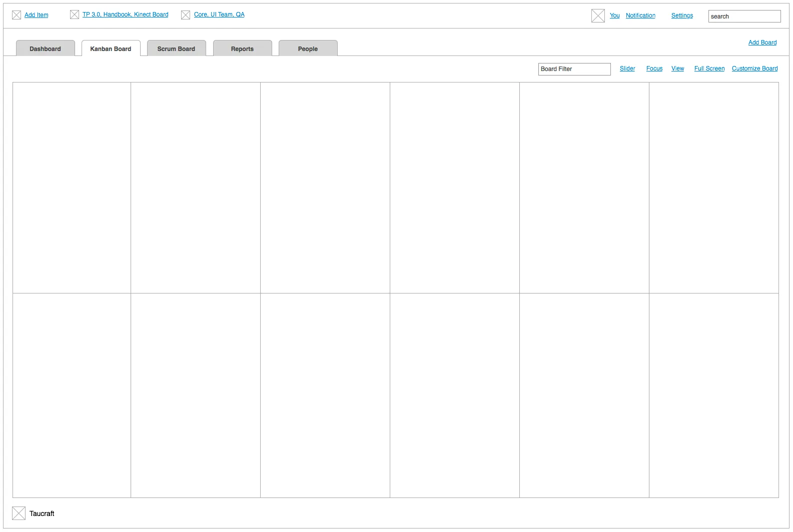Click the user avatar placeholder next to You
This screenshot has width=793, height=532.
[x=598, y=16]
